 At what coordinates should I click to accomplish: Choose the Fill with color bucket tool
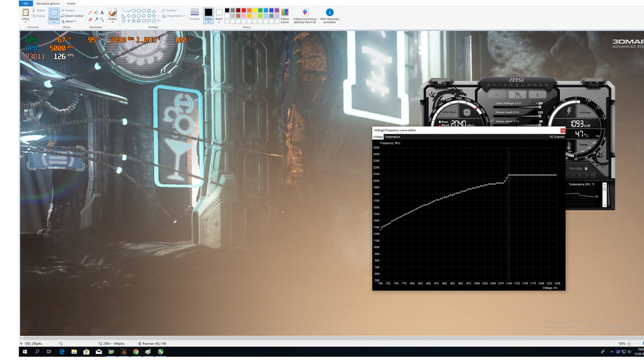pos(96,12)
